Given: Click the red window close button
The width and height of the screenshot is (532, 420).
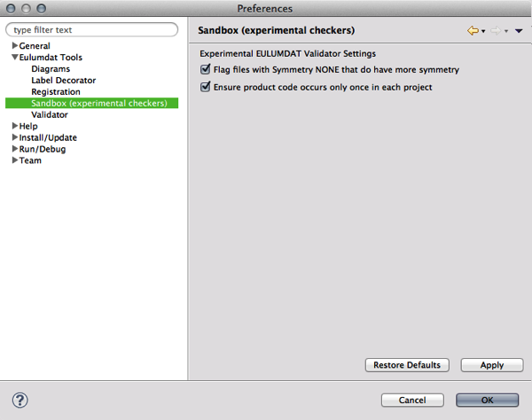Looking at the screenshot, I should click(x=10, y=9).
